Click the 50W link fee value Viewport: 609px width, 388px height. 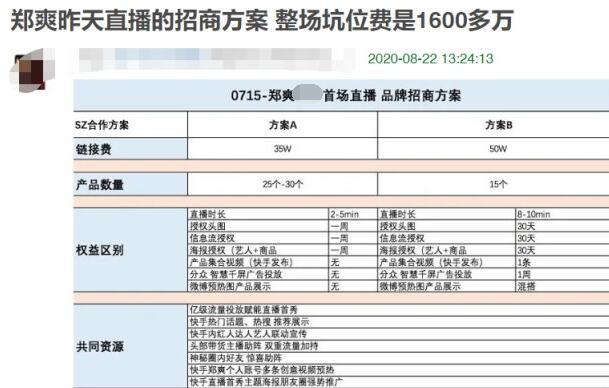point(498,149)
